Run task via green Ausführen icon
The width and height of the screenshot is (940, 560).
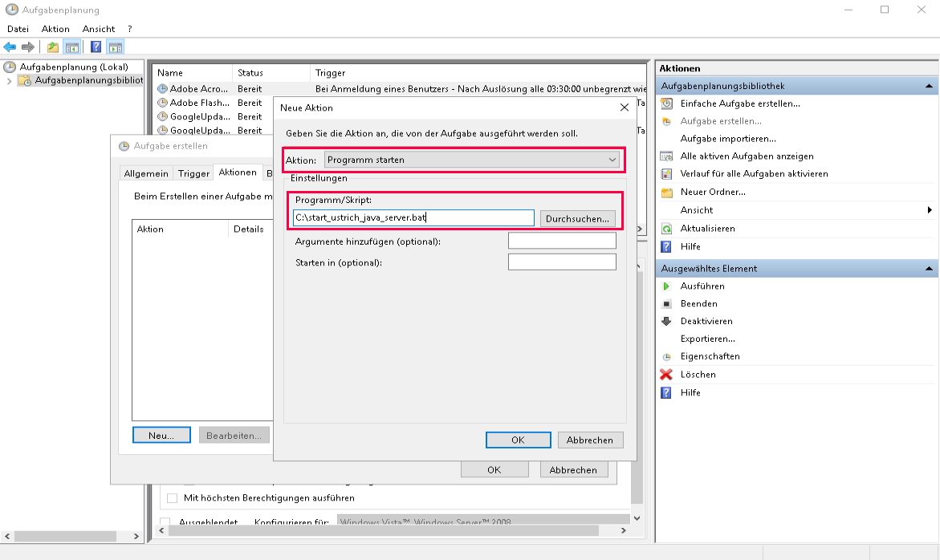click(665, 286)
